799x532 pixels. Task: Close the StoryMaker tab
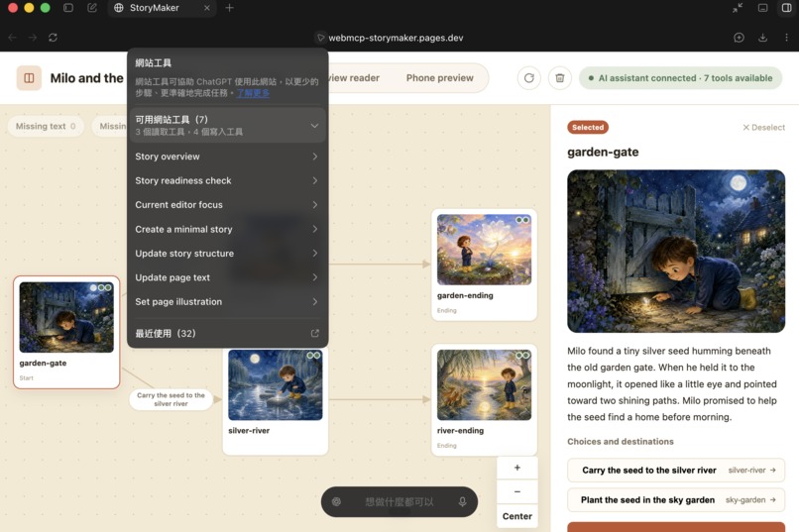207,8
